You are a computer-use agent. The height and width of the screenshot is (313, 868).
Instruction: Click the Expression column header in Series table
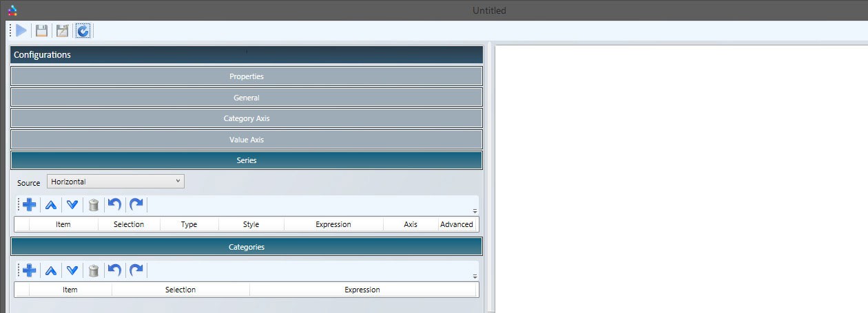[333, 224]
